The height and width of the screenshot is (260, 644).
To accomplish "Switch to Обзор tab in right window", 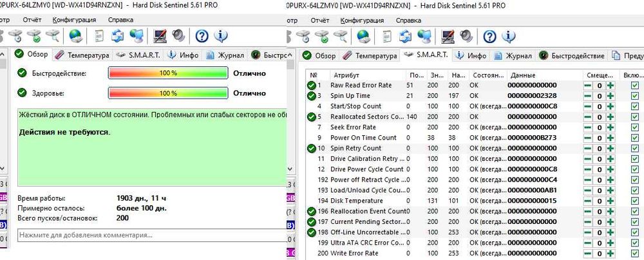I will 319,55.
